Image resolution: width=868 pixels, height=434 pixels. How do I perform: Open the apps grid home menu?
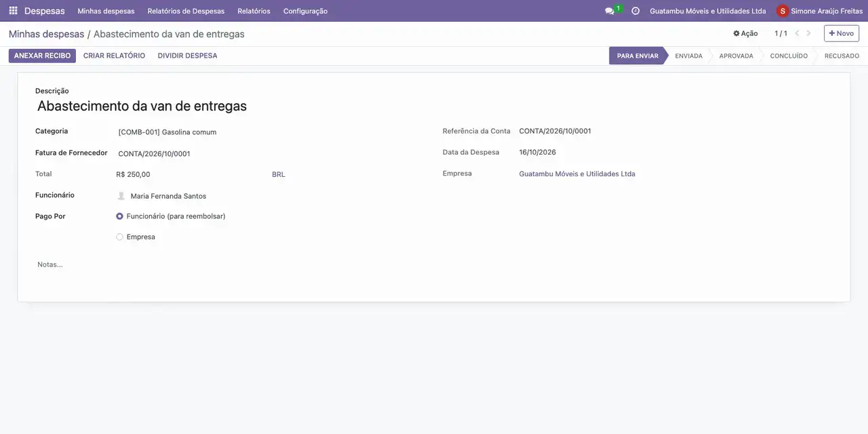coord(13,11)
